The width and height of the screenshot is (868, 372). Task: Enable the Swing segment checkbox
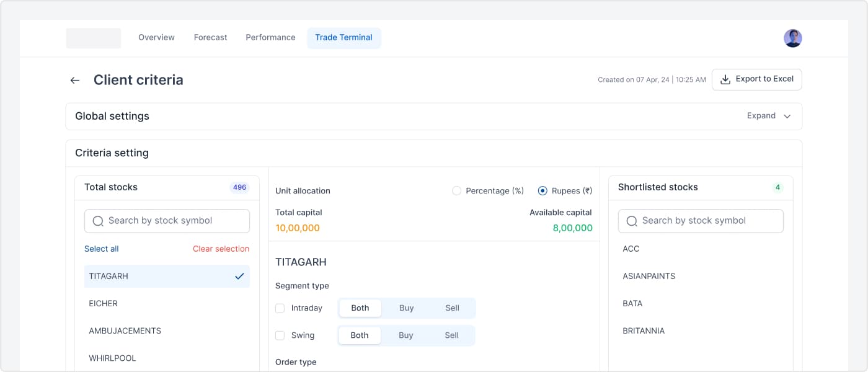pos(280,335)
